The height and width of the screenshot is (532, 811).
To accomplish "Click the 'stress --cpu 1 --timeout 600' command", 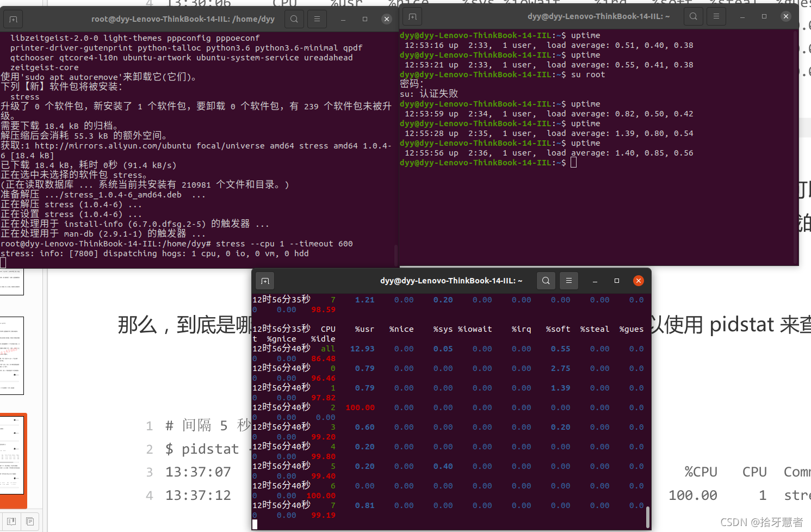I will coord(284,244).
